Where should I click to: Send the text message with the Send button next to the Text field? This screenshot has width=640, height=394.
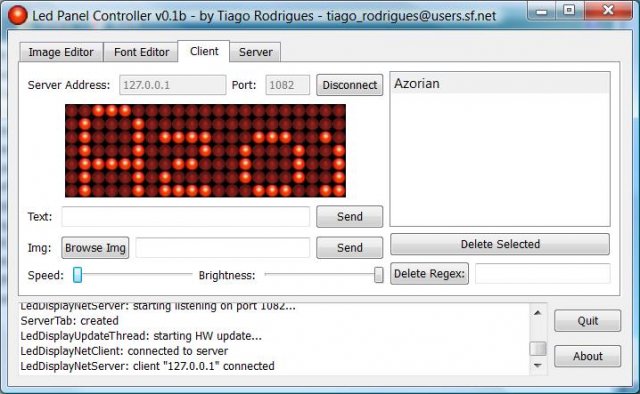(x=350, y=216)
